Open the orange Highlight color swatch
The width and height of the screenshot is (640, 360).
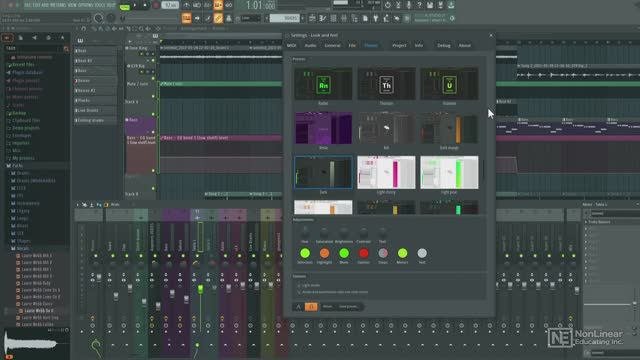324,253
